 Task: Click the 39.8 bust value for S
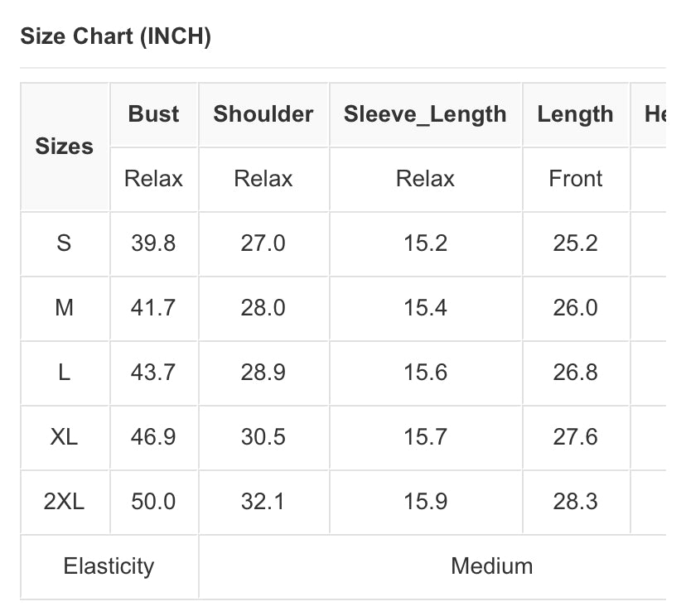click(153, 243)
